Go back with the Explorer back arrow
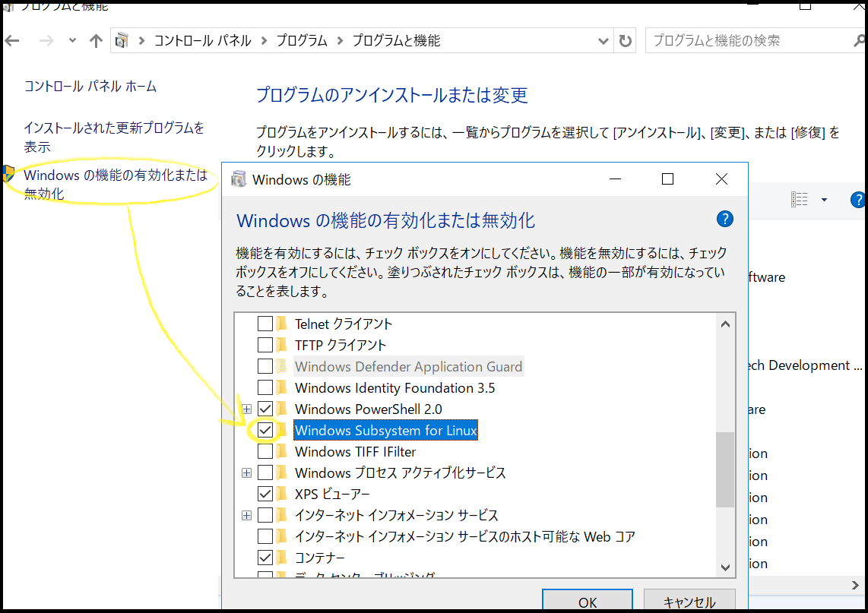 point(12,40)
